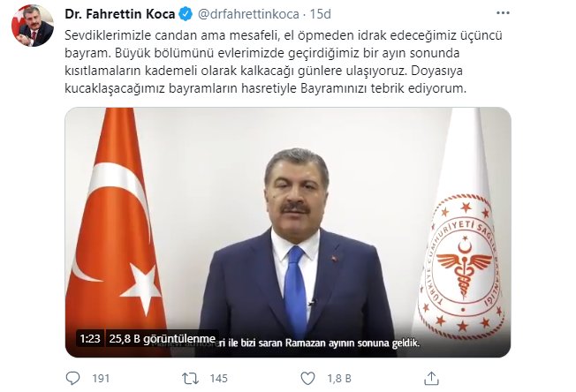Click the 191 replies count

tap(101, 379)
